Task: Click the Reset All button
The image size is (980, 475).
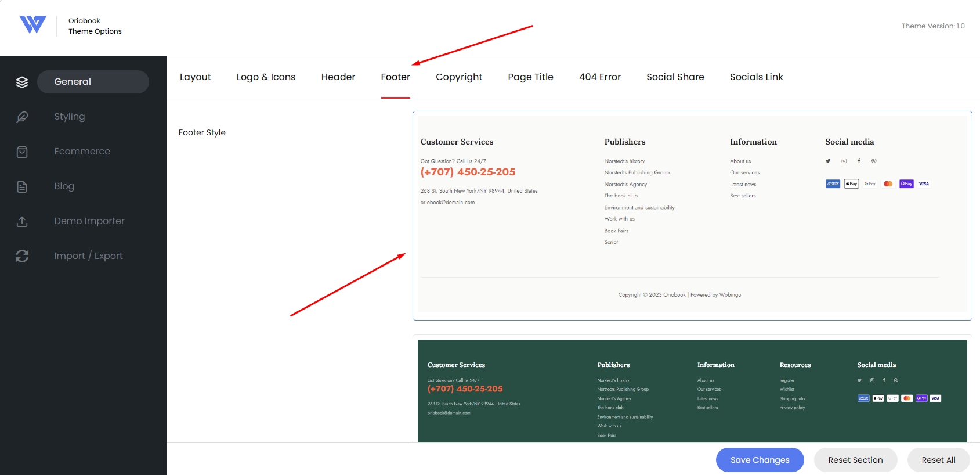Action: [x=939, y=460]
